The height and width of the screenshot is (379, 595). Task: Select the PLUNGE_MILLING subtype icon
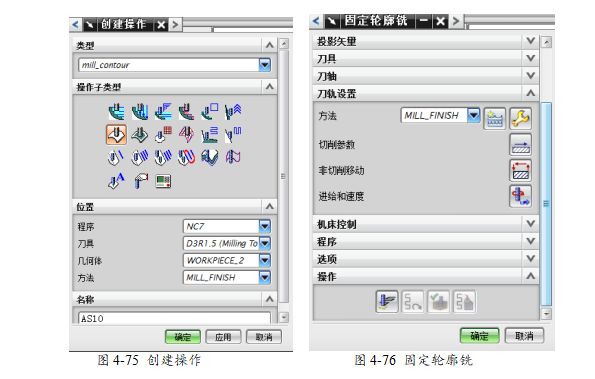pos(140,112)
